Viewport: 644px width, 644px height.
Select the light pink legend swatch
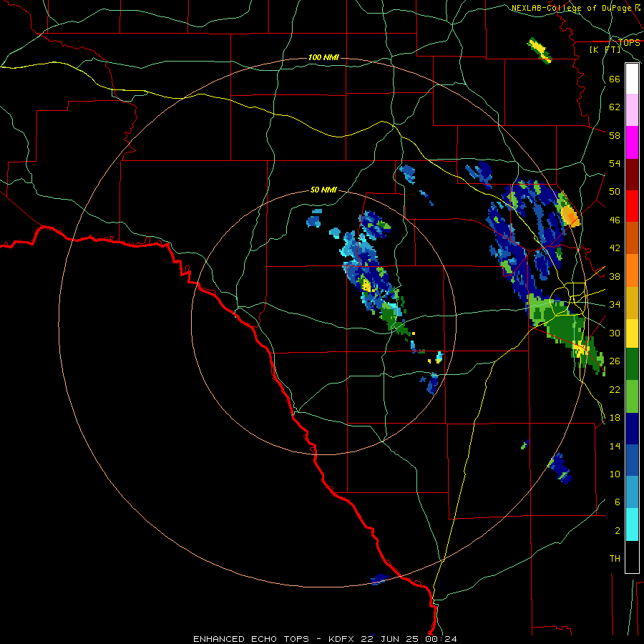pyautogui.click(x=632, y=109)
